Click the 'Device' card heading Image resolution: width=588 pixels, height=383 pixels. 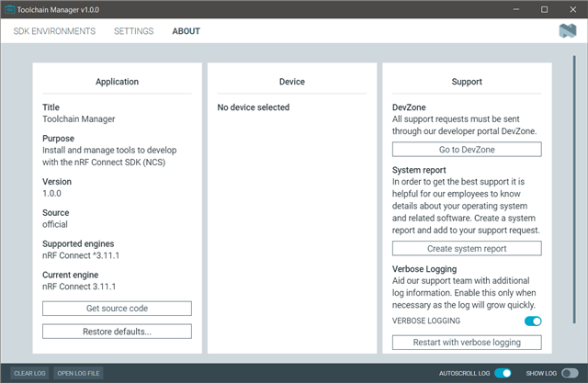[292, 82]
